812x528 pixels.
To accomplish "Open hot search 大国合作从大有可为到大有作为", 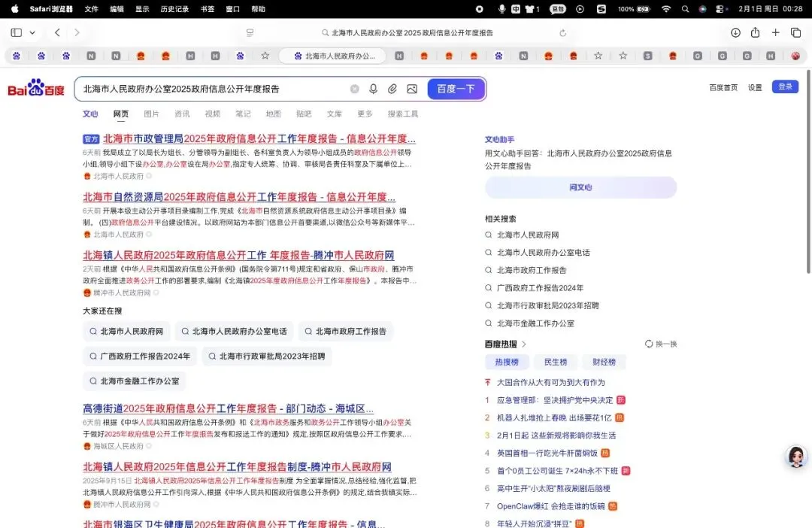I will (x=550, y=382).
